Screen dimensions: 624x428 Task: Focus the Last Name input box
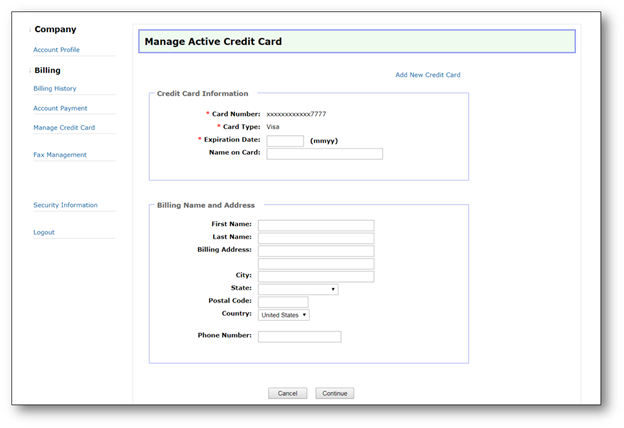(315, 238)
